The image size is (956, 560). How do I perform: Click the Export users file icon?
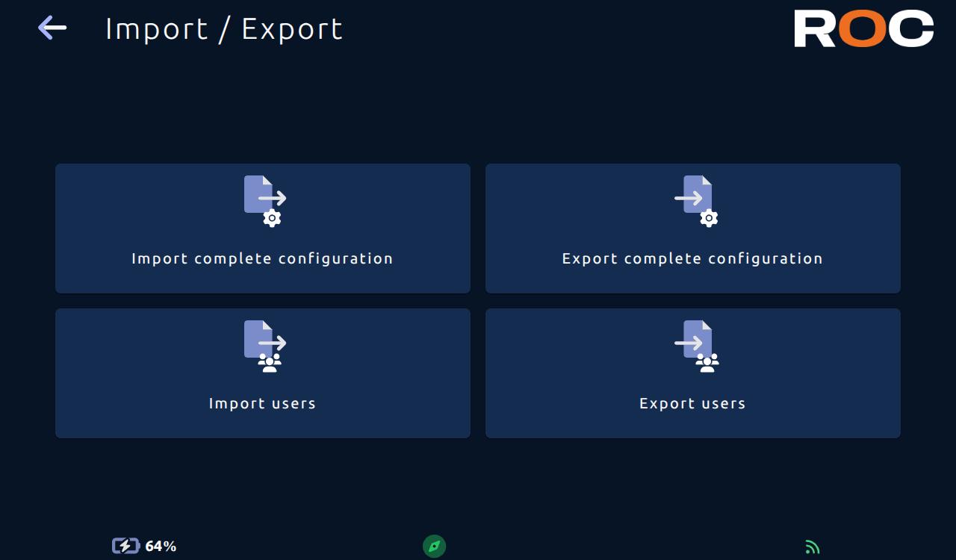[695, 346]
